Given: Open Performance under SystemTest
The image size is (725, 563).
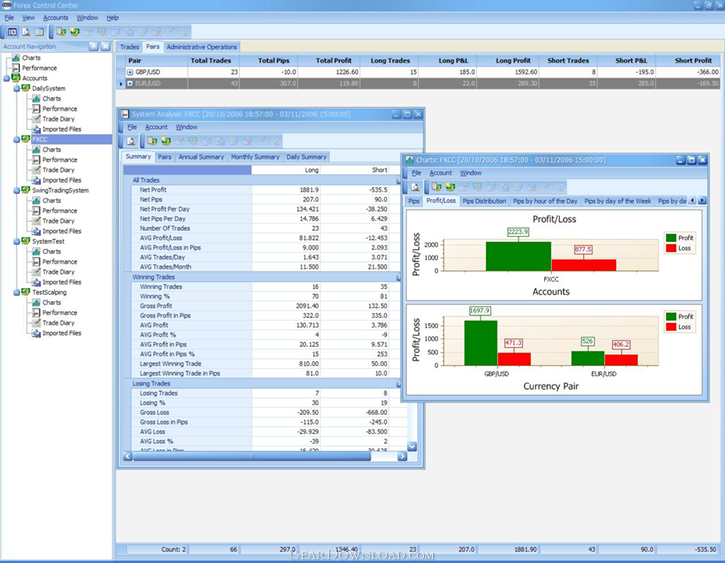Looking at the screenshot, I should coord(60,262).
